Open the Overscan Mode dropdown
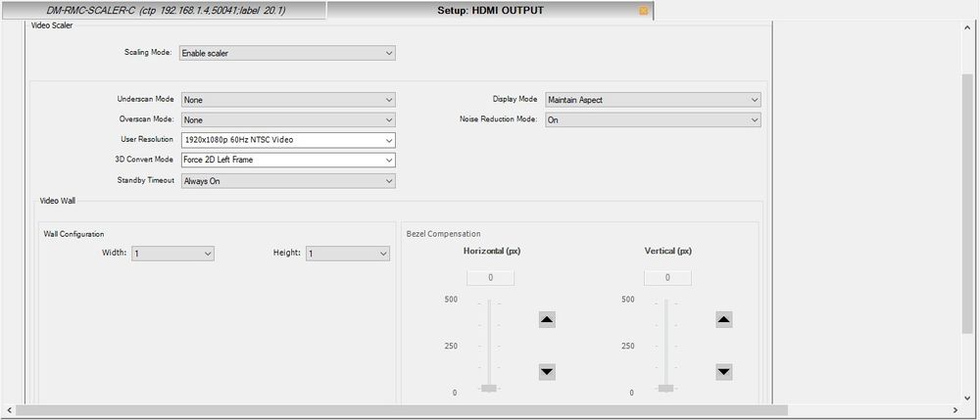The height and width of the screenshot is (420, 980). click(288, 119)
